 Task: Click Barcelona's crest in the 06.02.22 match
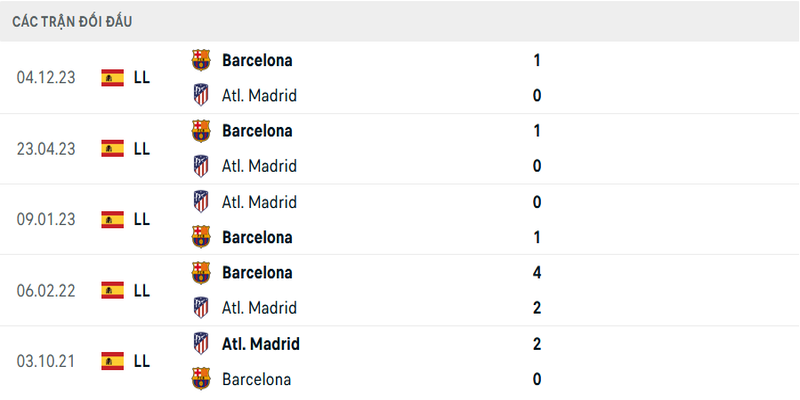point(201,272)
